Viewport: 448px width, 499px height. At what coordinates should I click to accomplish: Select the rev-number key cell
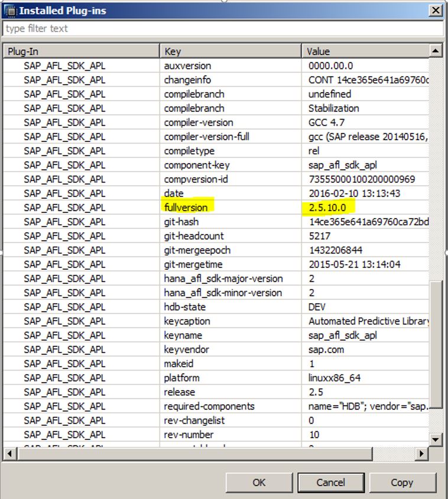(x=231, y=435)
